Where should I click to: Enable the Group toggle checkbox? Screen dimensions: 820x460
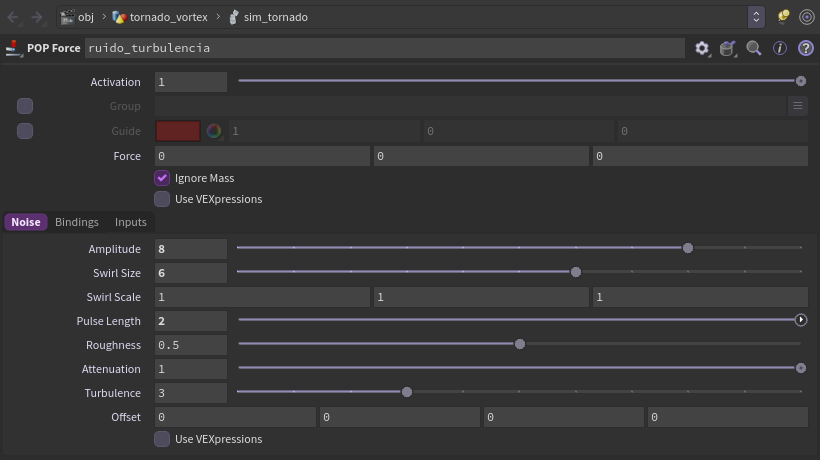click(25, 106)
